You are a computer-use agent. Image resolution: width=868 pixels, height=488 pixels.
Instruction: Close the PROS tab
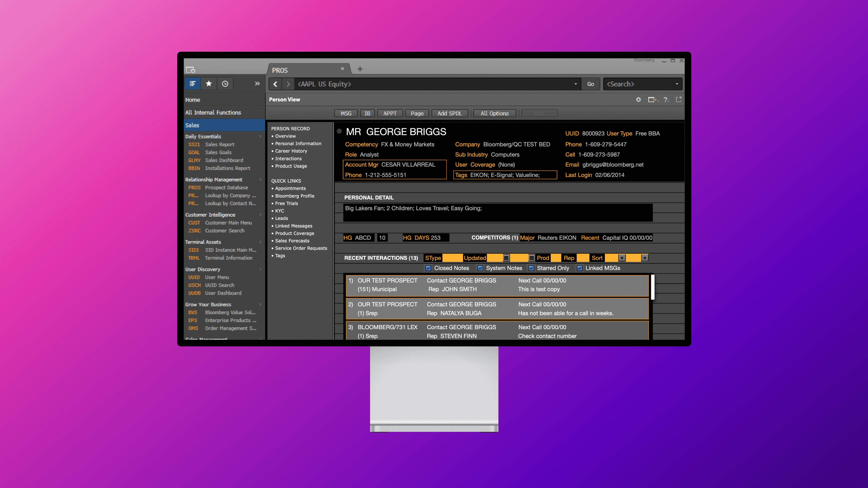click(x=342, y=68)
